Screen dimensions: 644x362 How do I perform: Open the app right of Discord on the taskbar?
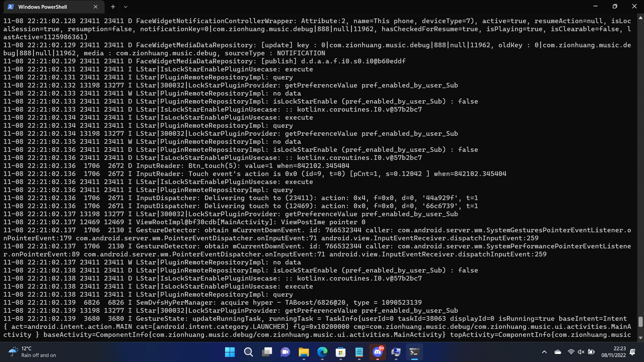(396, 352)
